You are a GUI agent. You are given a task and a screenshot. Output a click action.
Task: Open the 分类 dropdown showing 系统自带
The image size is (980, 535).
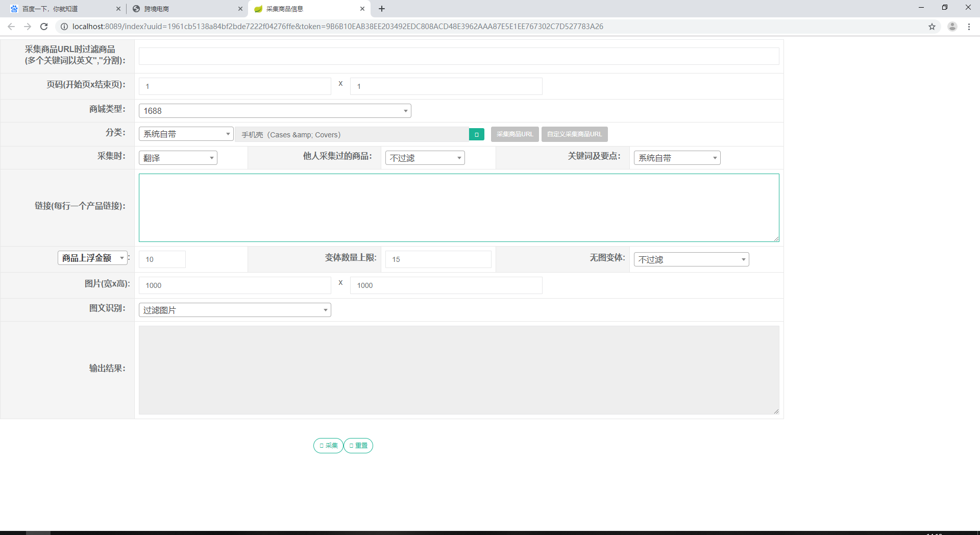tap(186, 134)
